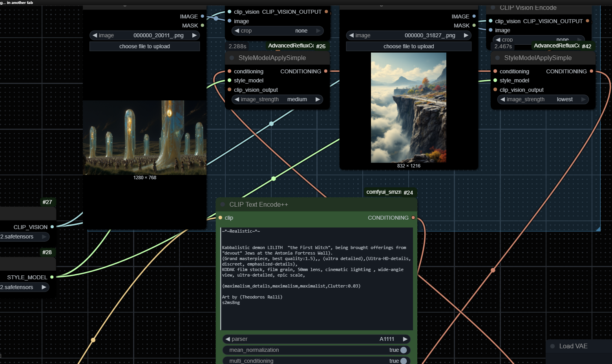Click the MASK output slot of the 000000_31827_.png loader
The height and width of the screenshot is (364, 612).
tap(474, 25)
